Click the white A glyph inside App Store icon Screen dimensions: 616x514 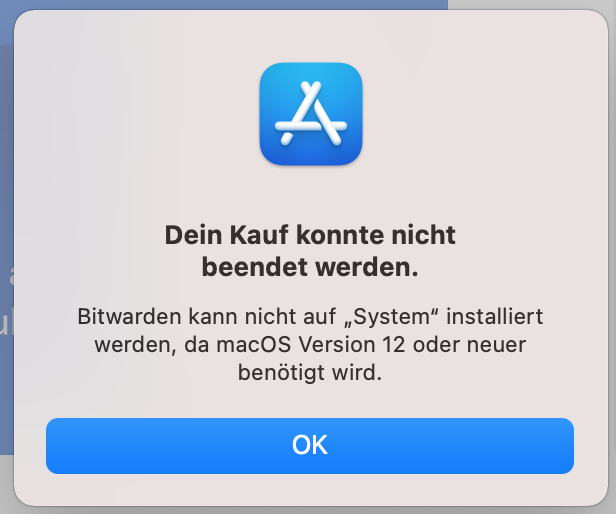click(x=311, y=113)
